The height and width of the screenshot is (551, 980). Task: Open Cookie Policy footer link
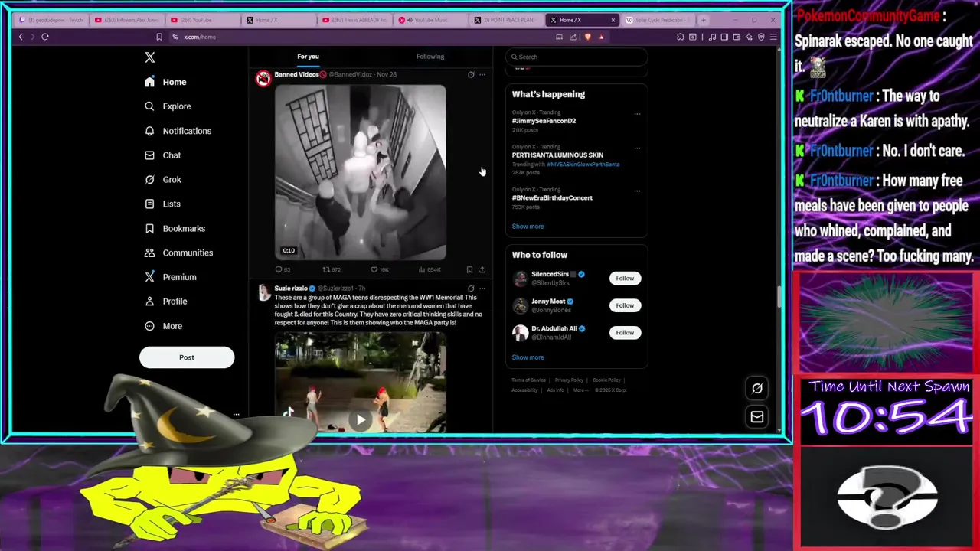click(x=606, y=380)
